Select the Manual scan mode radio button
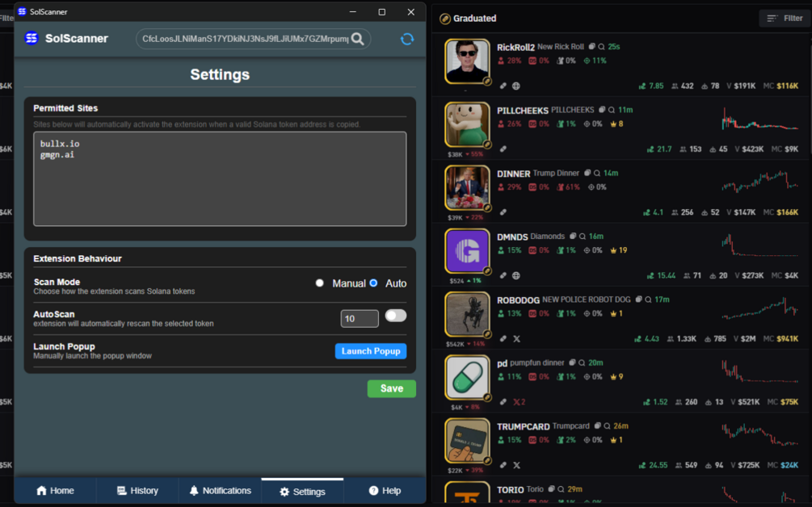This screenshot has width=812, height=507. click(319, 283)
